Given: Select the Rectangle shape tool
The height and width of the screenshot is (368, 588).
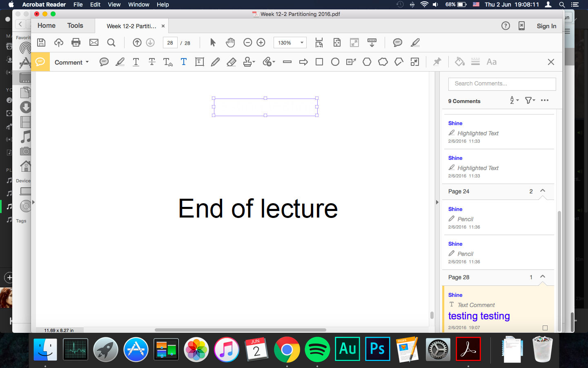Looking at the screenshot, I should pos(319,62).
